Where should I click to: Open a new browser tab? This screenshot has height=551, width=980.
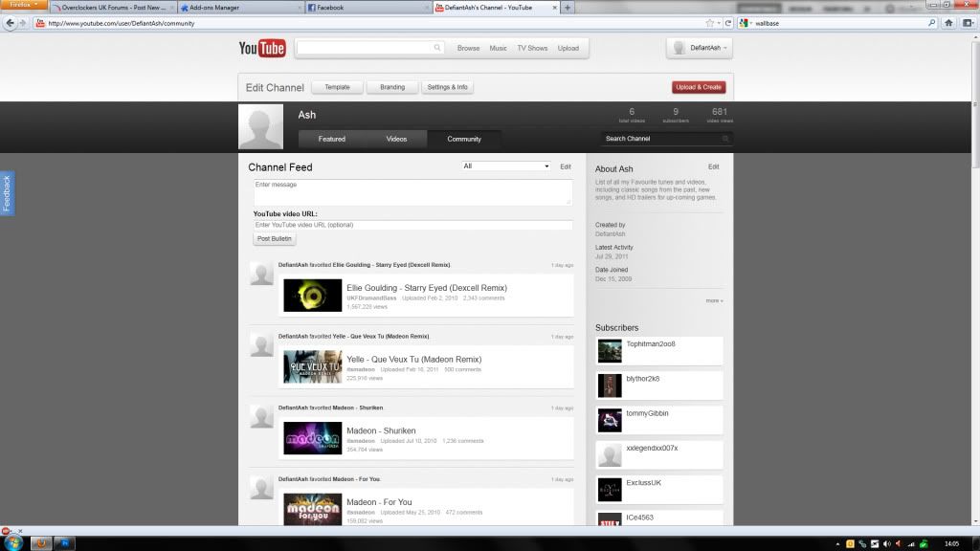click(568, 8)
